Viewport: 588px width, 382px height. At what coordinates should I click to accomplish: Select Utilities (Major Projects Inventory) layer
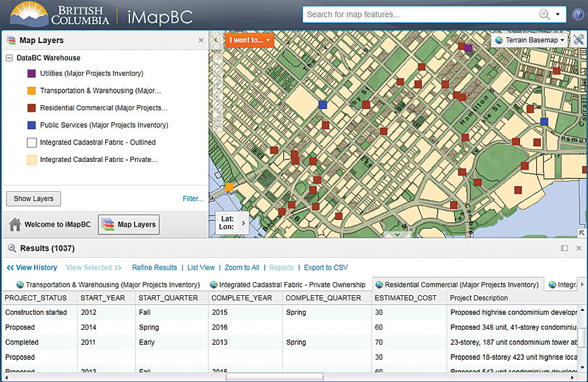(x=91, y=74)
